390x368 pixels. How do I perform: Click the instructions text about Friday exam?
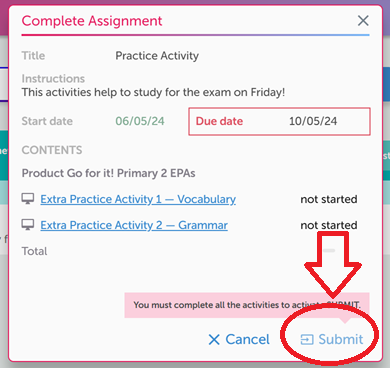click(153, 92)
